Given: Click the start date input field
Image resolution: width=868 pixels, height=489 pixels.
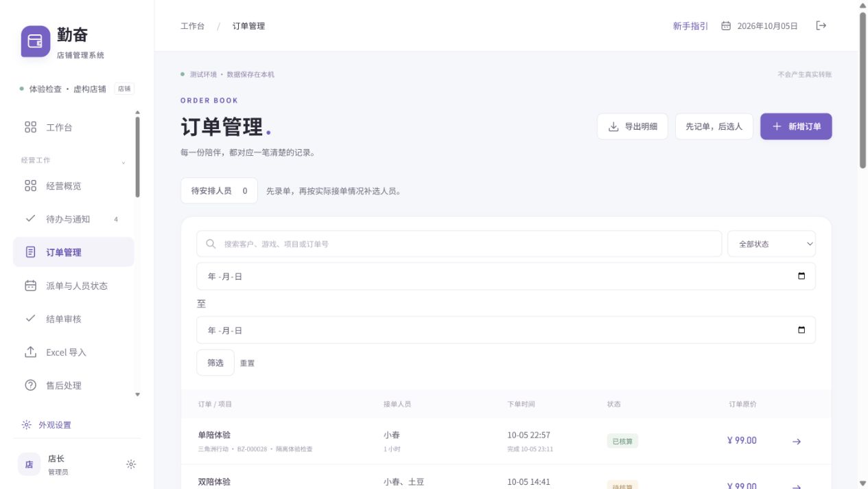Looking at the screenshot, I should (506, 276).
